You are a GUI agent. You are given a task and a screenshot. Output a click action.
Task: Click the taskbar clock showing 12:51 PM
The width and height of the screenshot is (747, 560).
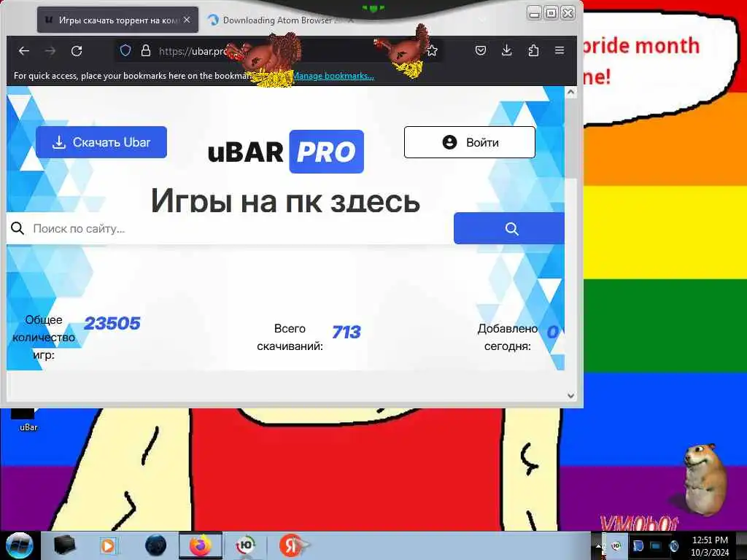click(x=710, y=546)
